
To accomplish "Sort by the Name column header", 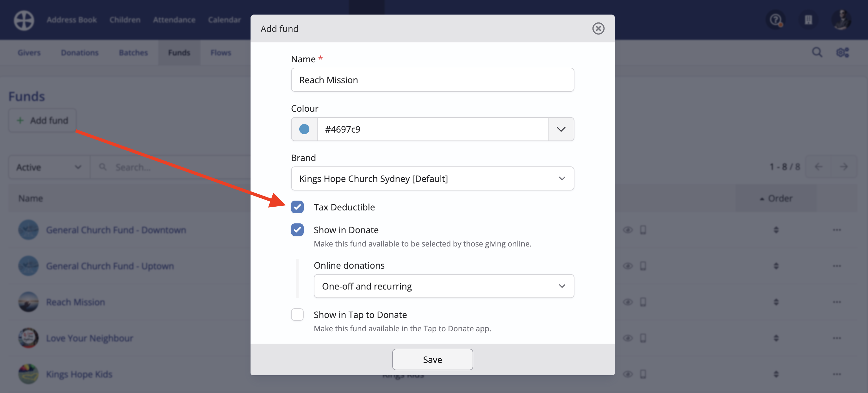I will (x=30, y=198).
